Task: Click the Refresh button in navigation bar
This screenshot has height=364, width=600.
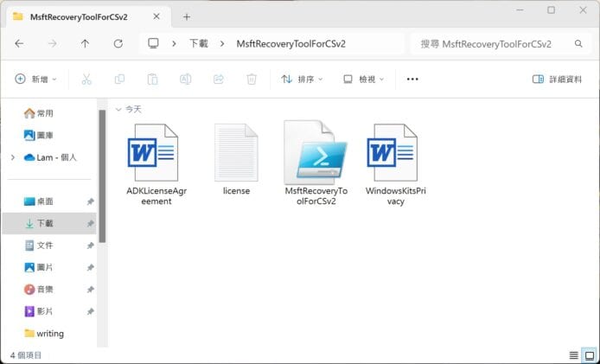Action: tap(118, 43)
